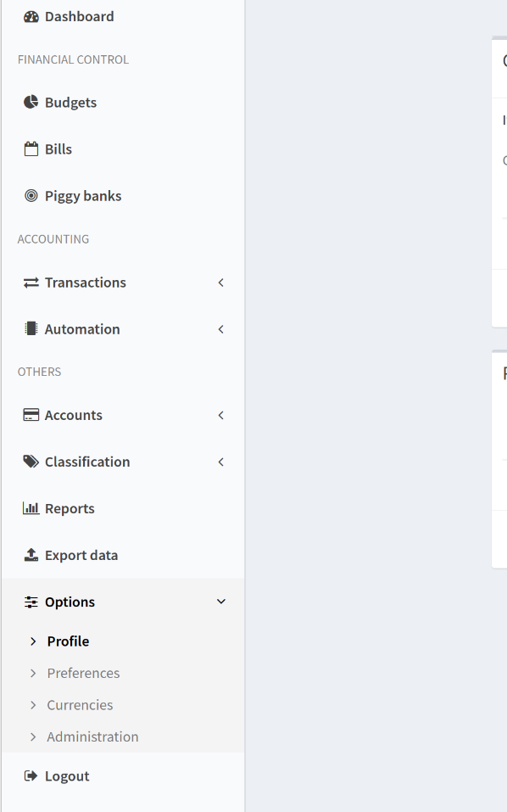The height and width of the screenshot is (812, 507).
Task: Click the Bills calendar icon
Action: click(x=31, y=149)
